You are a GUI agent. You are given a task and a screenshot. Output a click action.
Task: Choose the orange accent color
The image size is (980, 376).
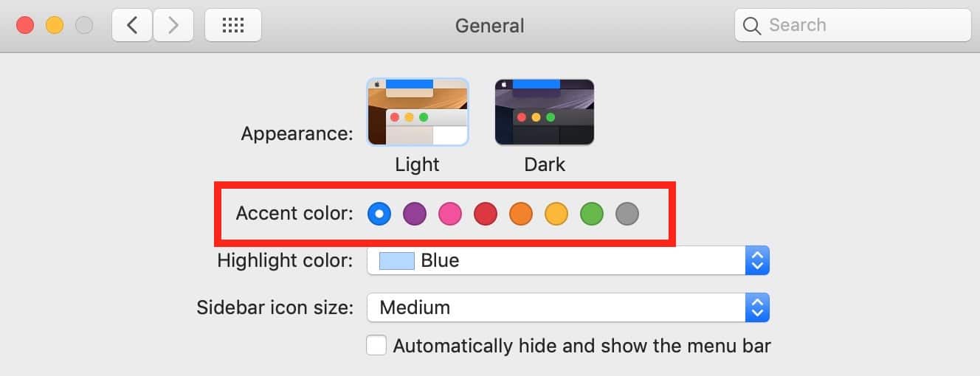pos(521,215)
